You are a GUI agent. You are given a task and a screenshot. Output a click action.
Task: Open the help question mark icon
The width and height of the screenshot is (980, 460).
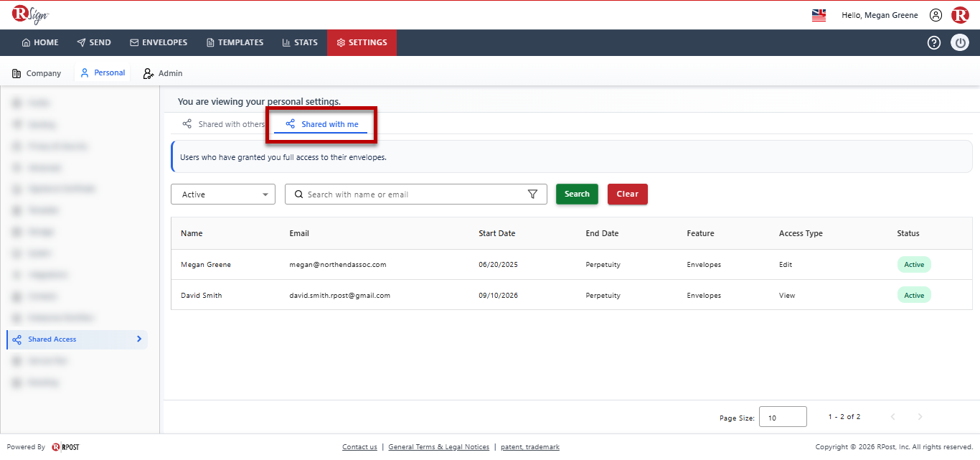click(x=934, y=42)
